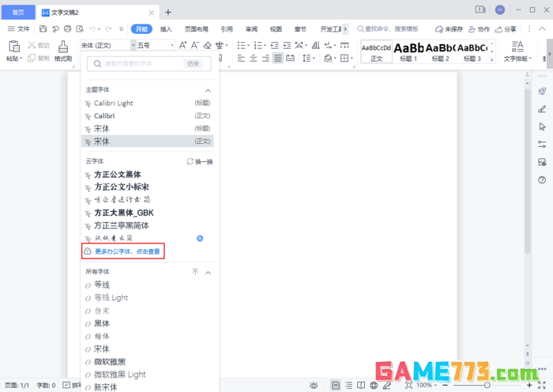Apply the 标题 1 heading style
The image size is (553, 392).
point(408,51)
